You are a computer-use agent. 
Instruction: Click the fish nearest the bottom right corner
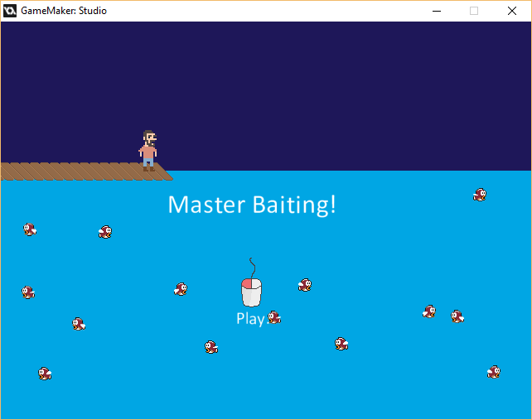(494, 372)
